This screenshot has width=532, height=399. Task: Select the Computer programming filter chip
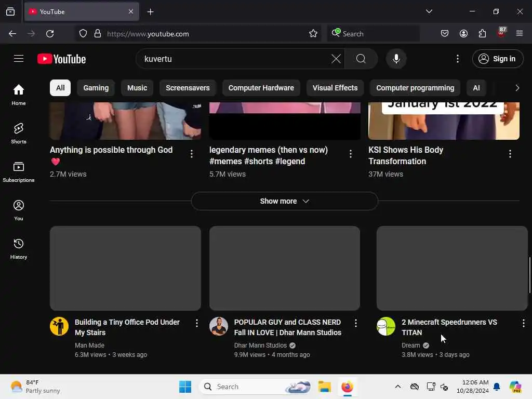click(x=415, y=88)
